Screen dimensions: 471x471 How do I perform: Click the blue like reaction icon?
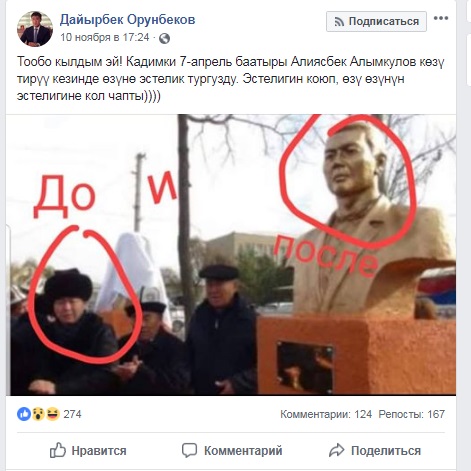(24, 414)
